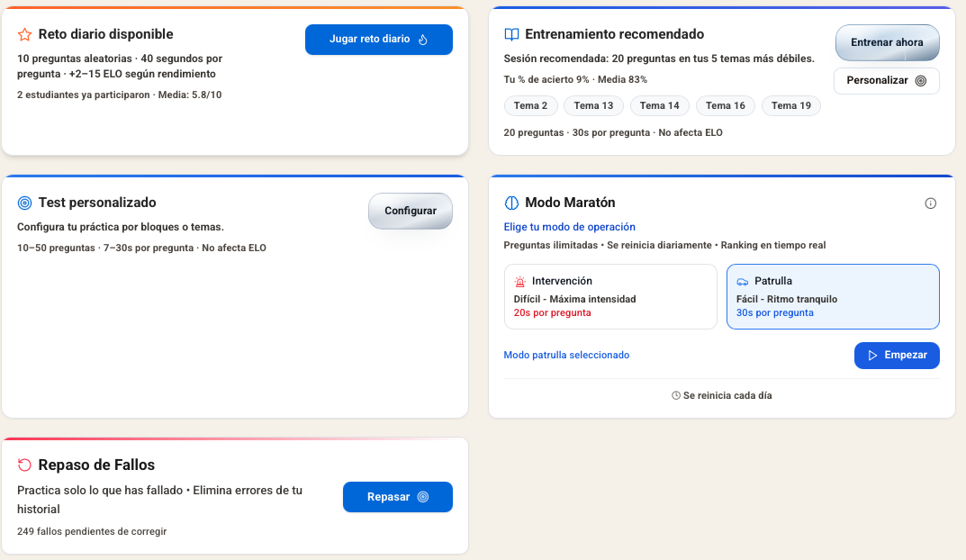
Task: Select the Tema 19 chip
Action: pyautogui.click(x=791, y=105)
